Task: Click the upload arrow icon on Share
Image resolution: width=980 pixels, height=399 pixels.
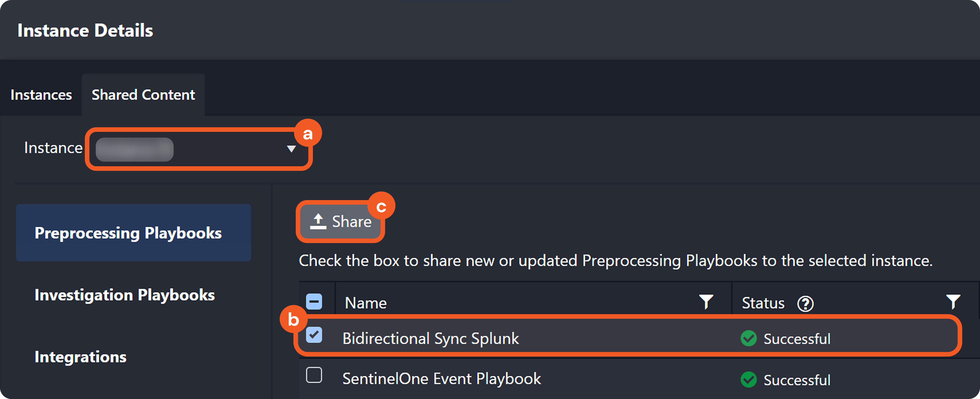Action: coord(318,221)
